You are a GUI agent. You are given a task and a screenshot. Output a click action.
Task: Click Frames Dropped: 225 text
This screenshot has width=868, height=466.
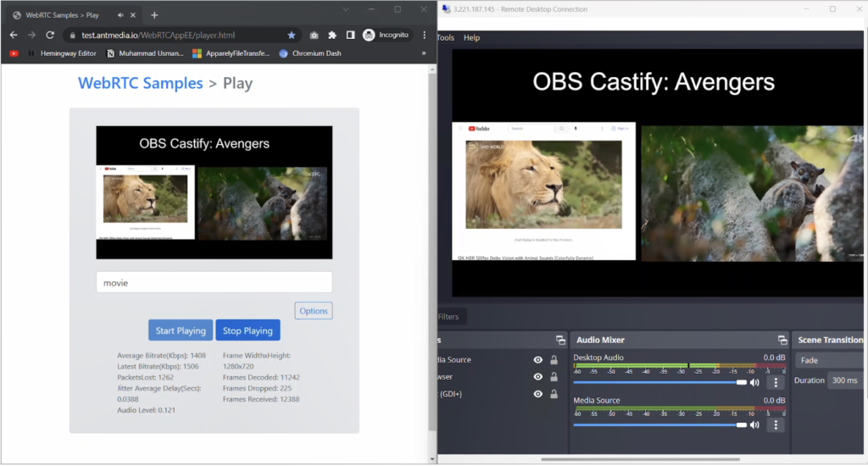(x=257, y=389)
